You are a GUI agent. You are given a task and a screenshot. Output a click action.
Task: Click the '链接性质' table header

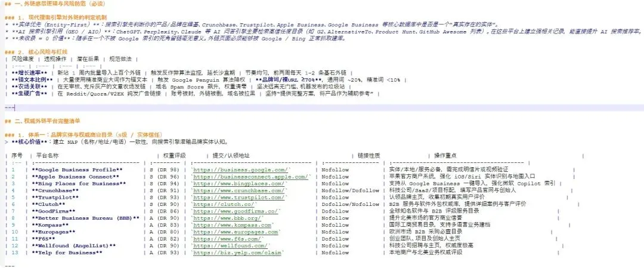[x=369, y=156]
